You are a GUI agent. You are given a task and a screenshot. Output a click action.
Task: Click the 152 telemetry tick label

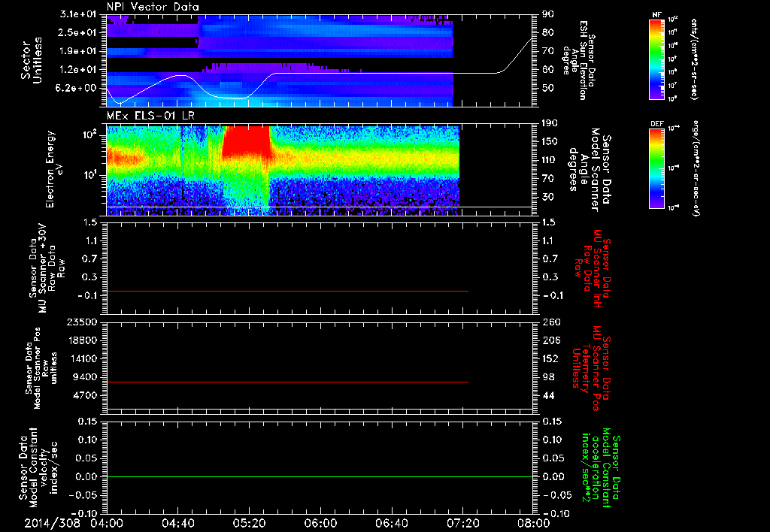point(550,358)
